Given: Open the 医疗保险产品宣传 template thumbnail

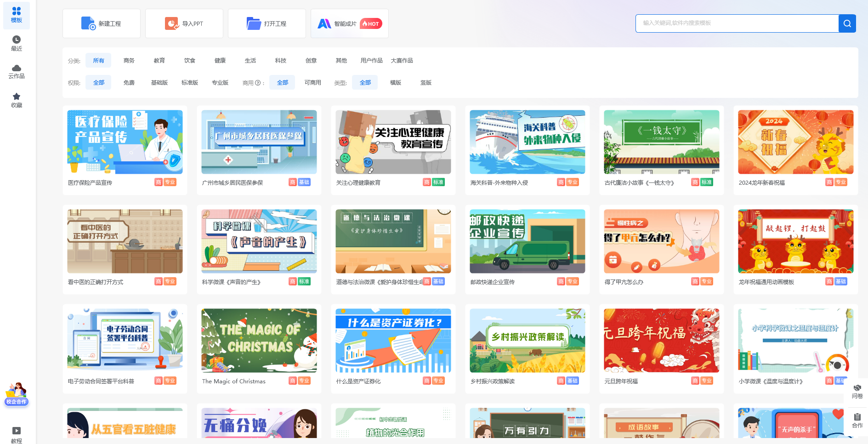Looking at the screenshot, I should [125, 142].
